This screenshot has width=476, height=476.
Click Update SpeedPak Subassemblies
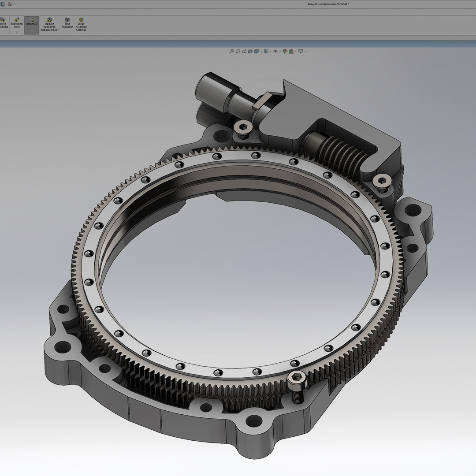[x=49, y=25]
